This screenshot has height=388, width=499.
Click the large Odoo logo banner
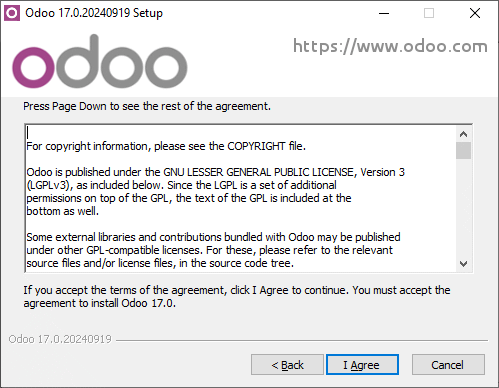click(x=100, y=61)
